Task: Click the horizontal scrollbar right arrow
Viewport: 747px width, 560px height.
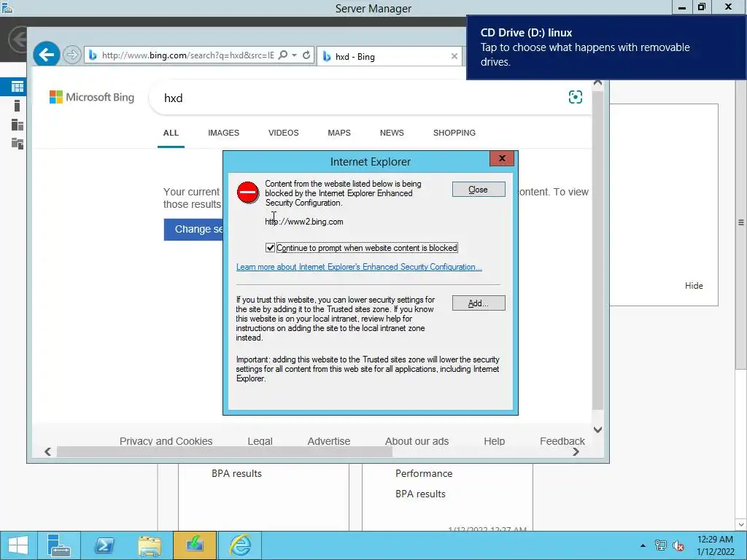Action: click(576, 451)
